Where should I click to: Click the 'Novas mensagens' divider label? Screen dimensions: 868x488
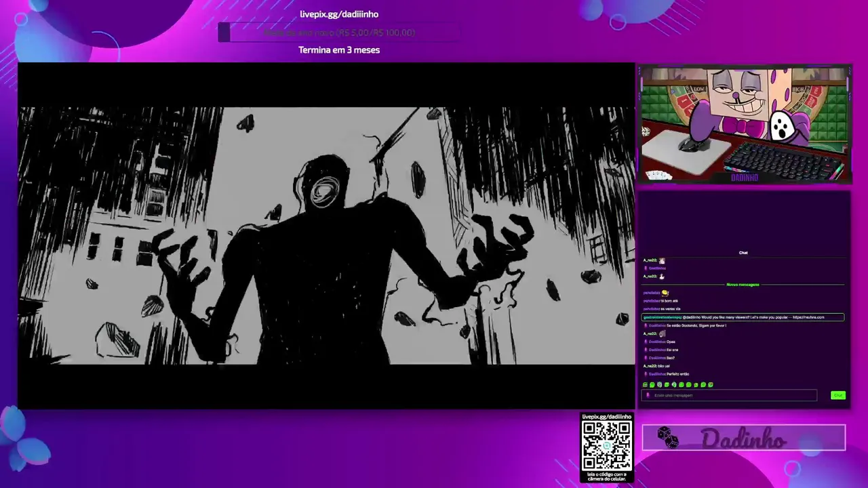(743, 285)
